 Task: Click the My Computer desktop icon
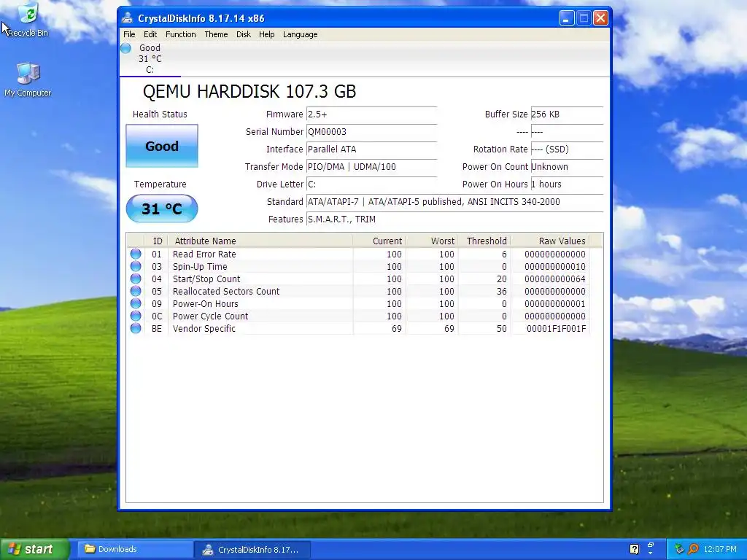28,79
